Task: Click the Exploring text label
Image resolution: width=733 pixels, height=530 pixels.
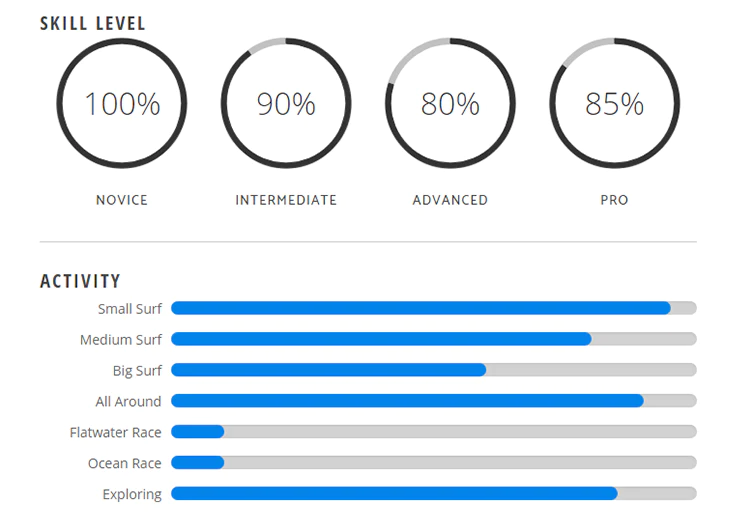Action: click(132, 494)
